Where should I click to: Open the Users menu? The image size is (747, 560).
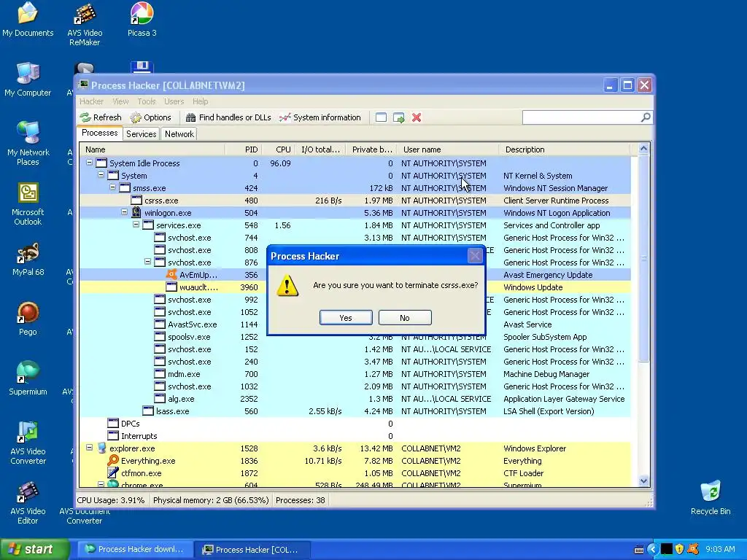(174, 101)
